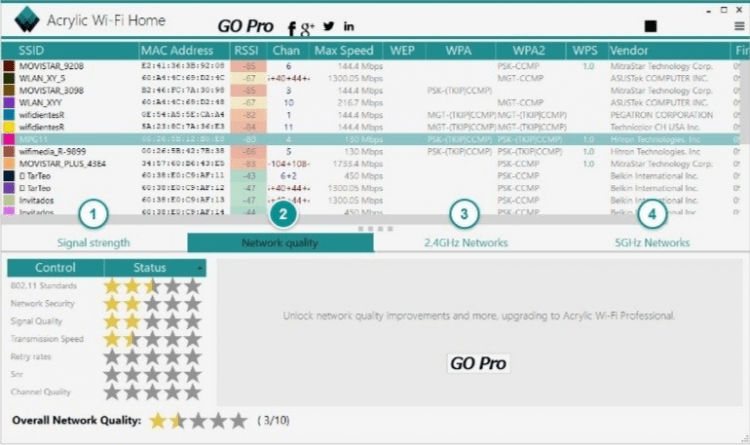The width and height of the screenshot is (750, 445).
Task: Click the yellow wifidientesR color swatch
Action: click(10, 127)
